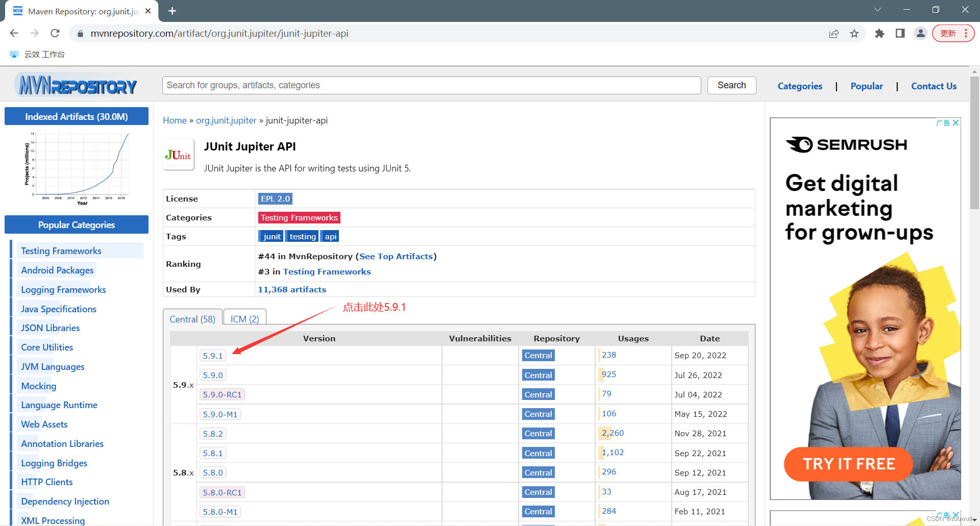Open the Java Specifications category
The image size is (980, 526).
coord(59,309)
